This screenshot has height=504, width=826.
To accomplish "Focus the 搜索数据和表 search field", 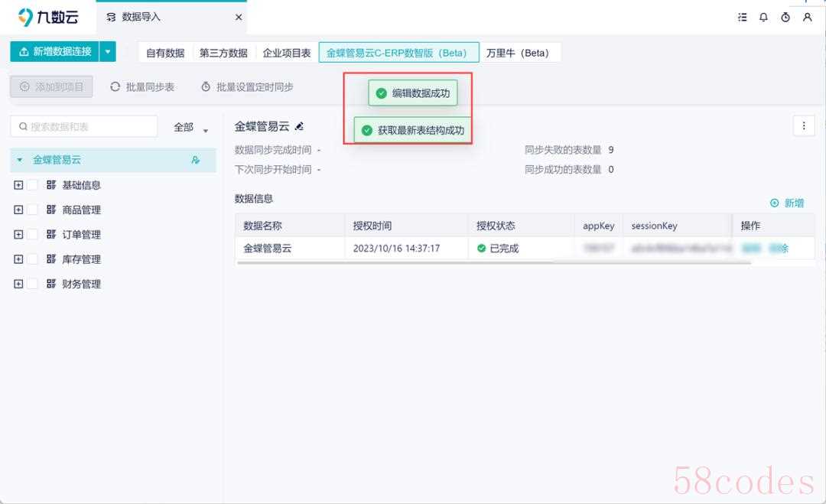I will [x=84, y=126].
